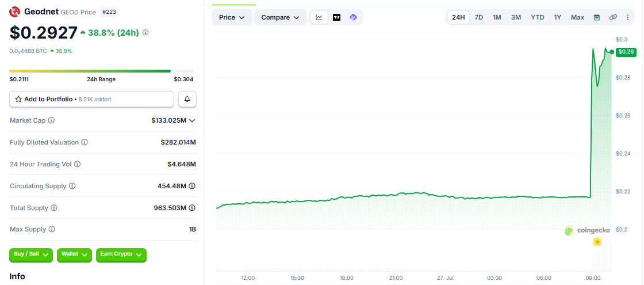Click star icon in Add to Portfolio
This screenshot has height=285, width=644.
pos(18,99)
